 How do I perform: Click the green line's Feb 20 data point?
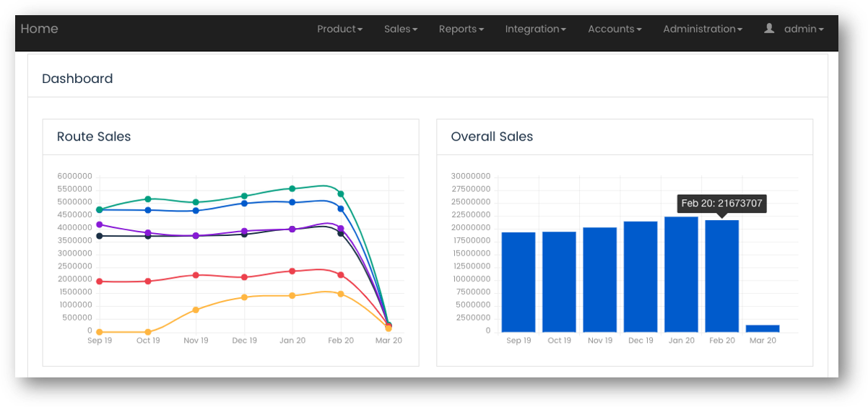pyautogui.click(x=341, y=194)
